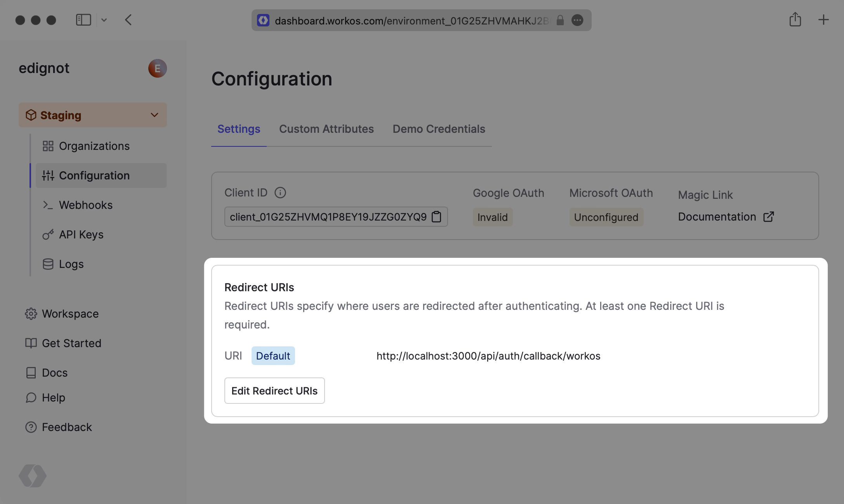
Task: Click the Client ID text field
Action: point(328,217)
